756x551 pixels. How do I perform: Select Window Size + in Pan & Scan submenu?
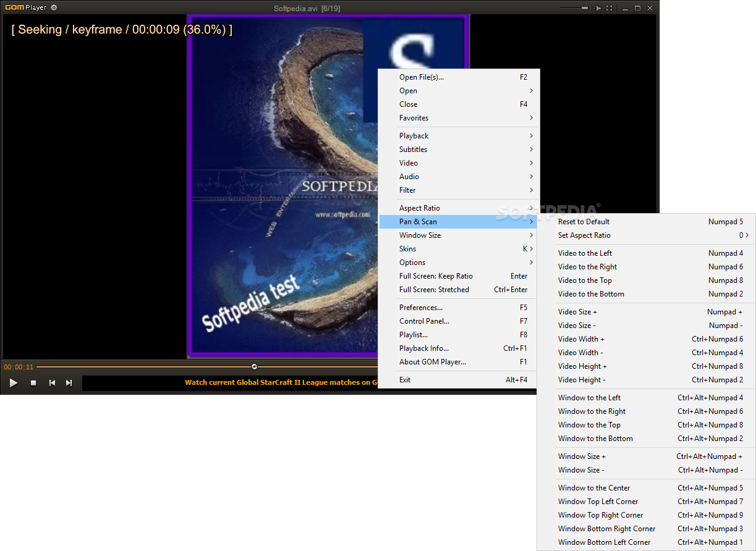(647, 456)
